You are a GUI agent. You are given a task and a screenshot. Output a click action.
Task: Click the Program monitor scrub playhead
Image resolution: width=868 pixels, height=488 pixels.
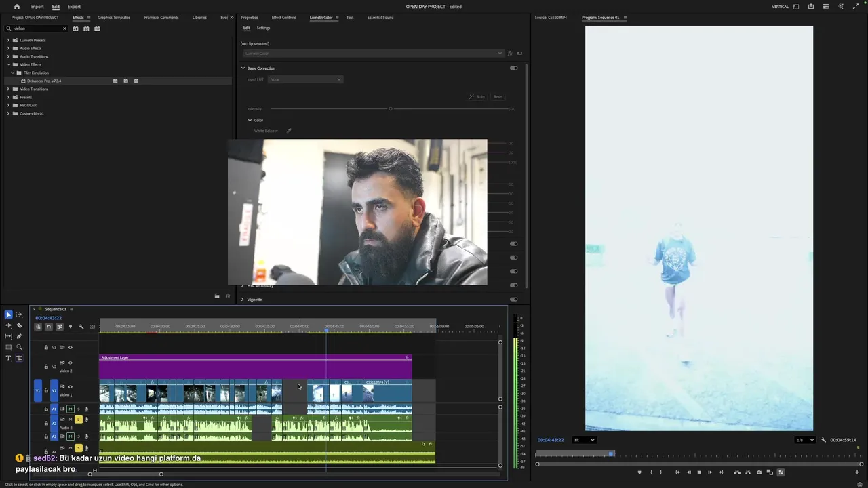611,453
